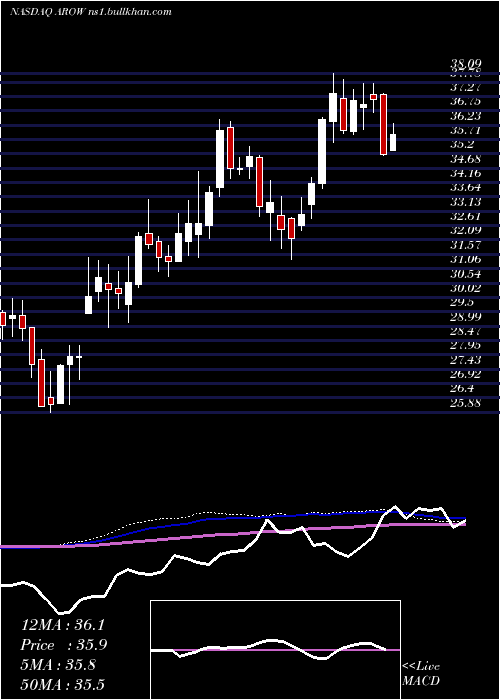The height and width of the screenshot is (700, 500).
Task: Click the tall red candle before the last candle
Action: pyautogui.click(x=383, y=125)
